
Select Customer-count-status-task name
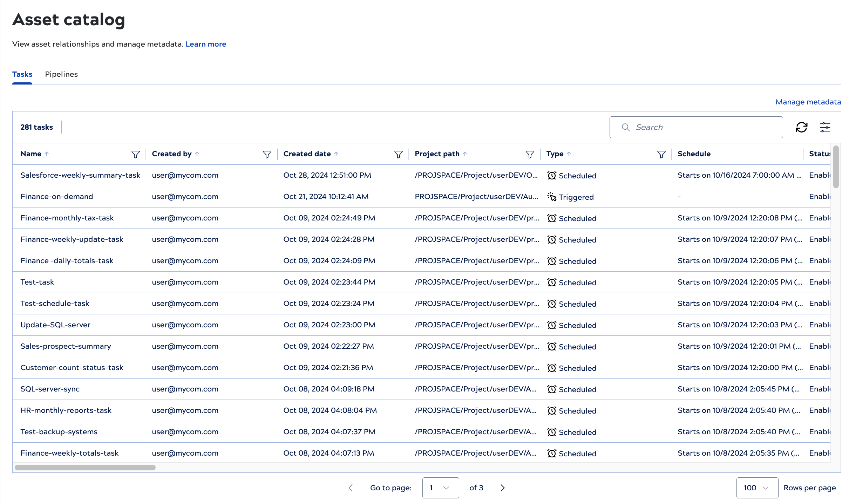(x=72, y=368)
